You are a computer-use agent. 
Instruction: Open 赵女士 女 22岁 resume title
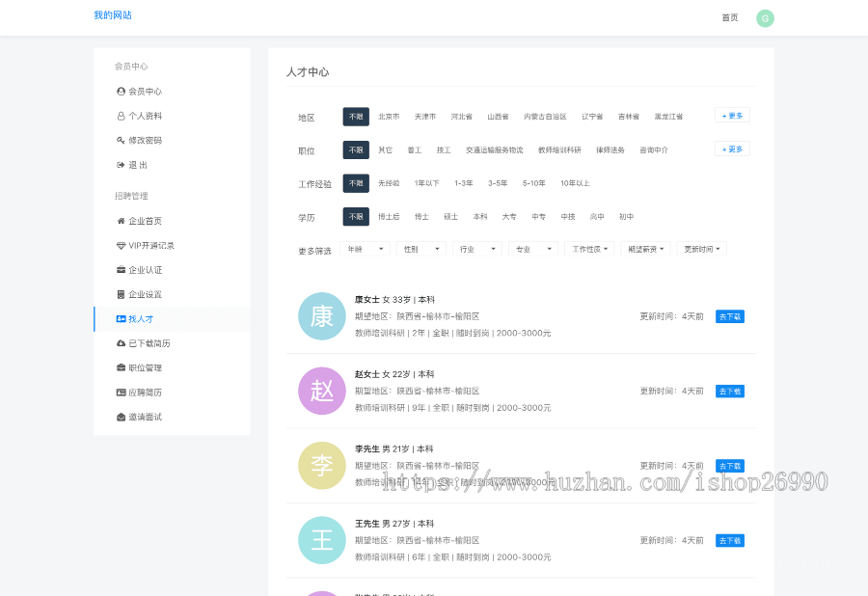coord(394,374)
